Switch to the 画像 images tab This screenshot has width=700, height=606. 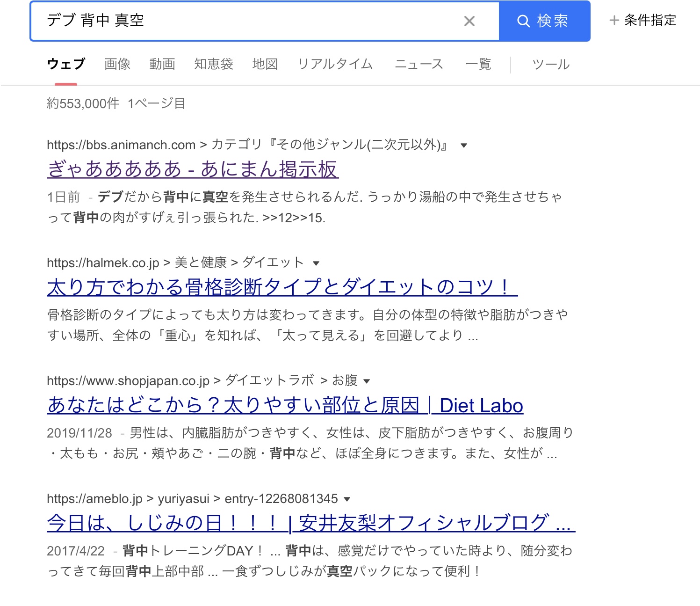(x=117, y=64)
